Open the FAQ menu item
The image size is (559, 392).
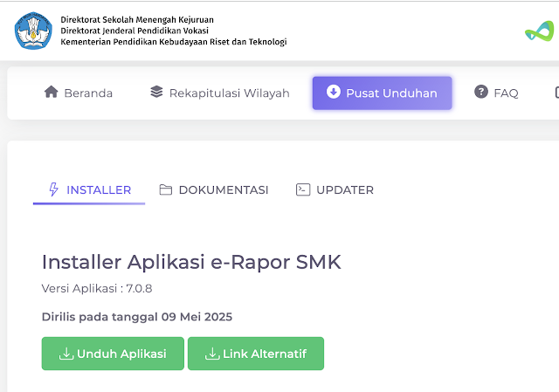pos(496,93)
